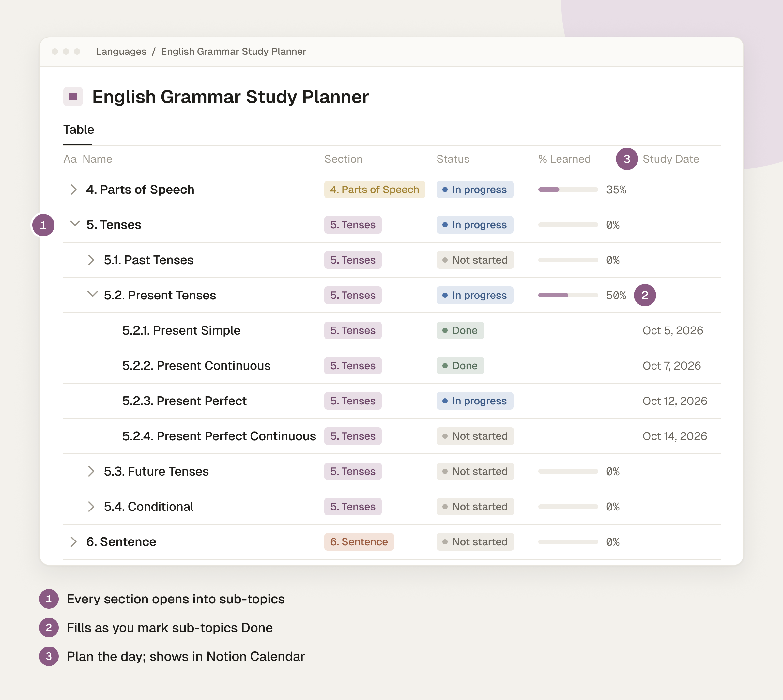Viewport: 783px width, 700px height.
Task: Click the 0% value in the Future Tenses row
Action: tap(613, 472)
